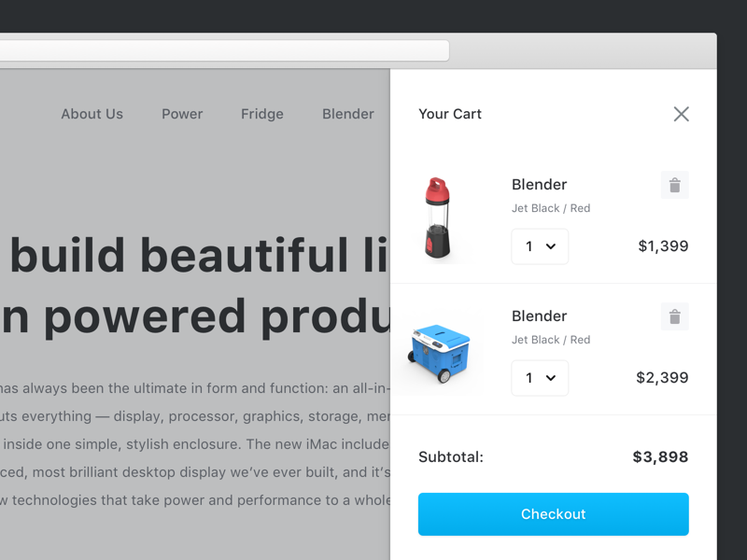Click the $3,898 subtotal amount
The height and width of the screenshot is (560, 747).
tap(660, 457)
